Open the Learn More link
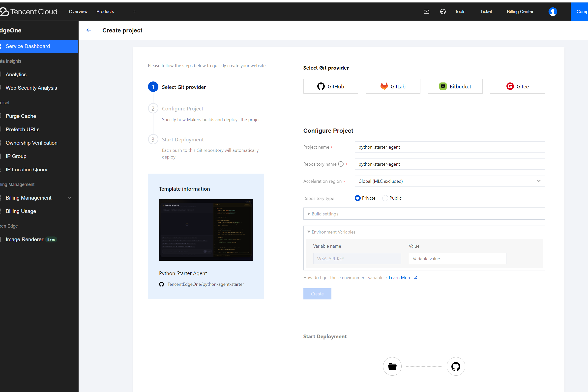588x392 pixels. [x=400, y=278]
